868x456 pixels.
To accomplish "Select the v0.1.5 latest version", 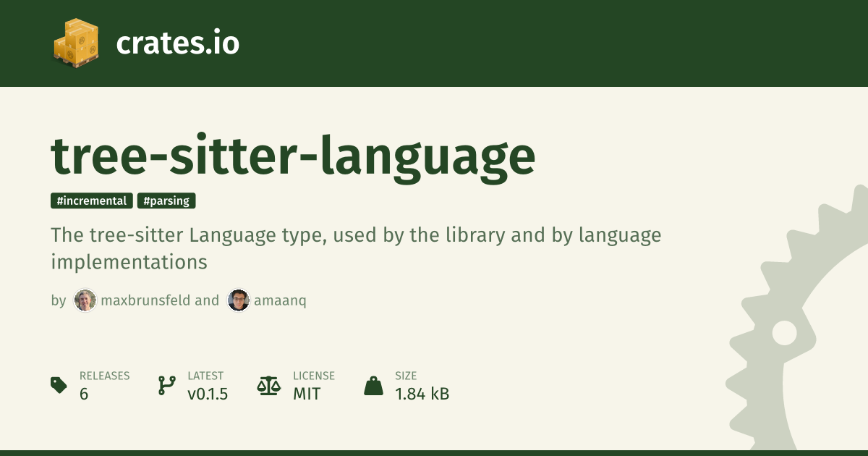I will pyautogui.click(x=208, y=394).
